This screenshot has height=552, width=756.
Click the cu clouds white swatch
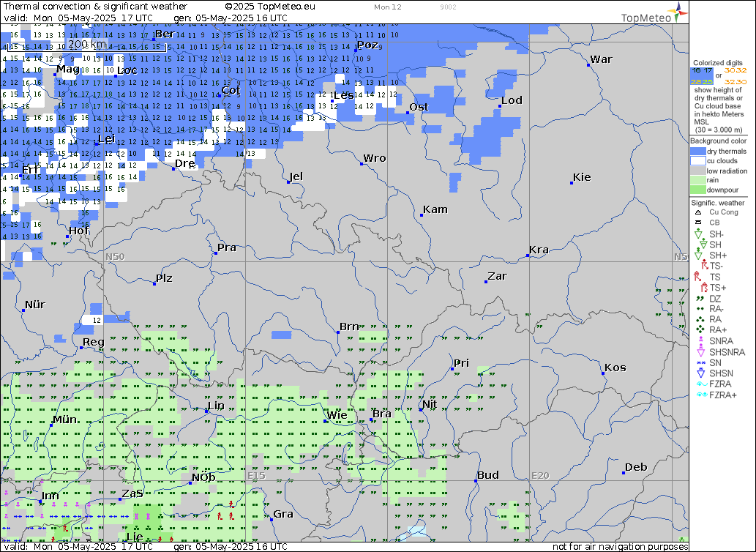point(697,160)
